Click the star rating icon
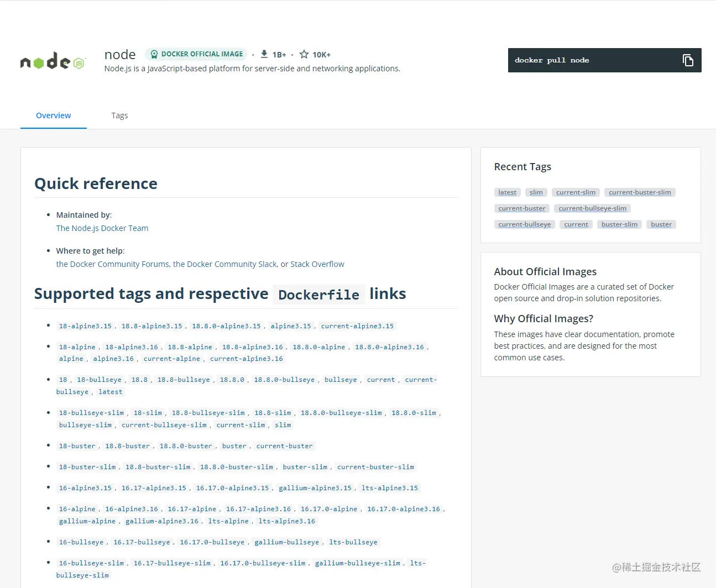Viewport: 716px width, 588px height. click(304, 54)
